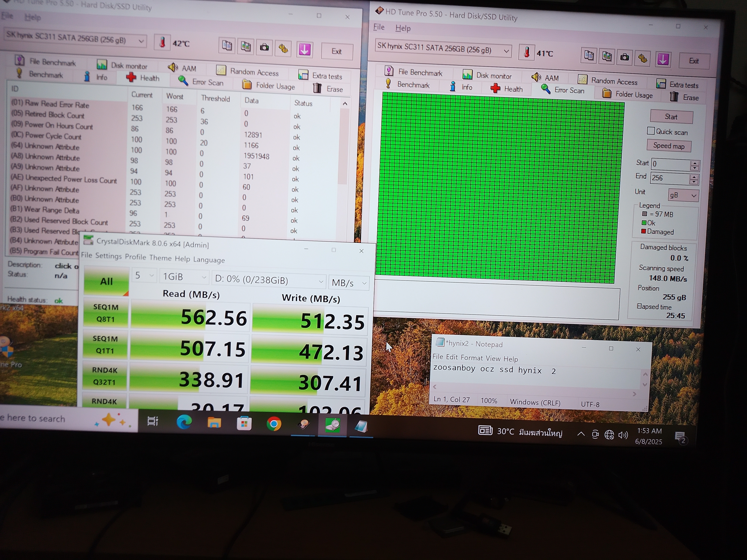Switch to Health tab in right HD Tune

507,89
